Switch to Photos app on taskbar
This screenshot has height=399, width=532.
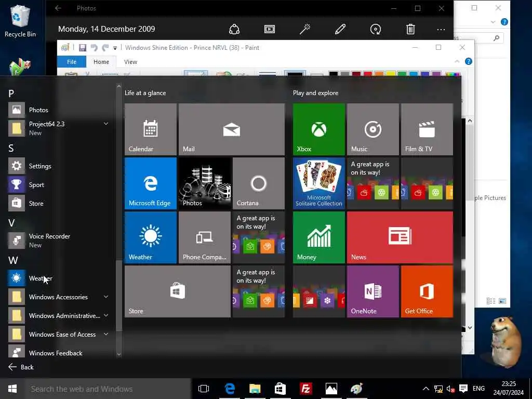(331, 389)
